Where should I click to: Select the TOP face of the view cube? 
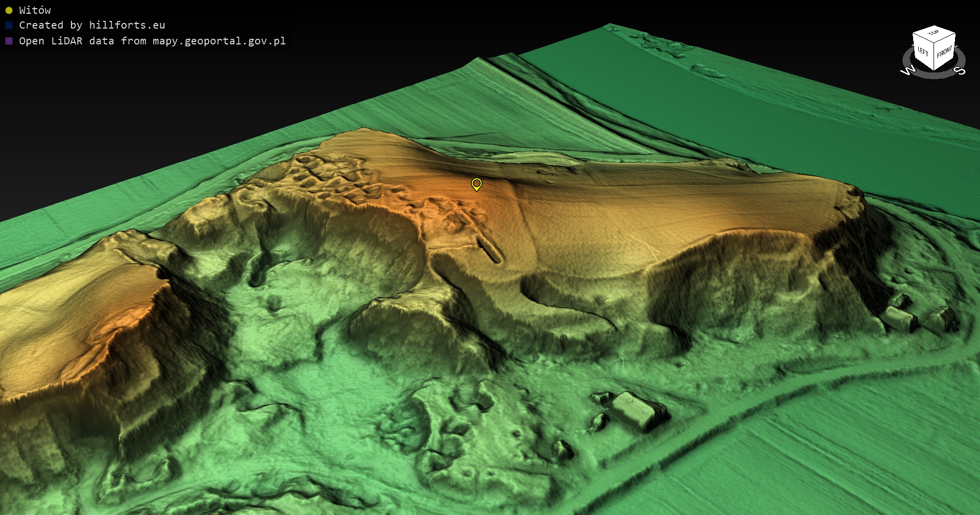[934, 33]
